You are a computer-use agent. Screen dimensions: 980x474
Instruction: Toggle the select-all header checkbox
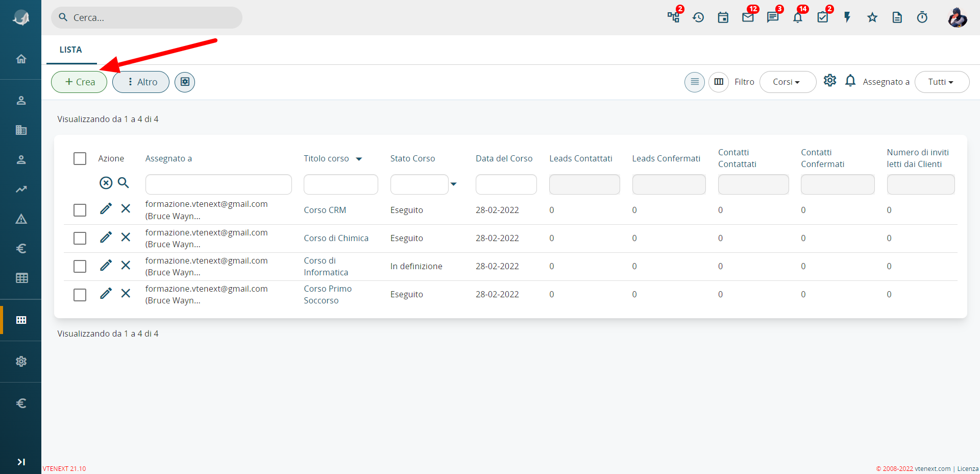[80, 158]
